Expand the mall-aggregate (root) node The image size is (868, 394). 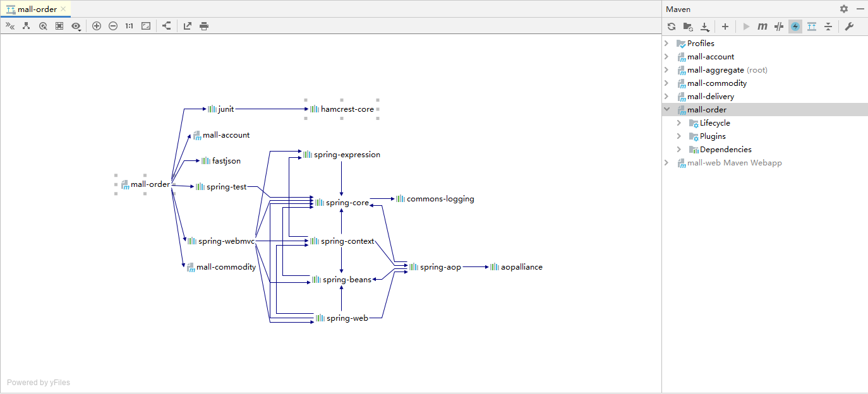coord(666,70)
